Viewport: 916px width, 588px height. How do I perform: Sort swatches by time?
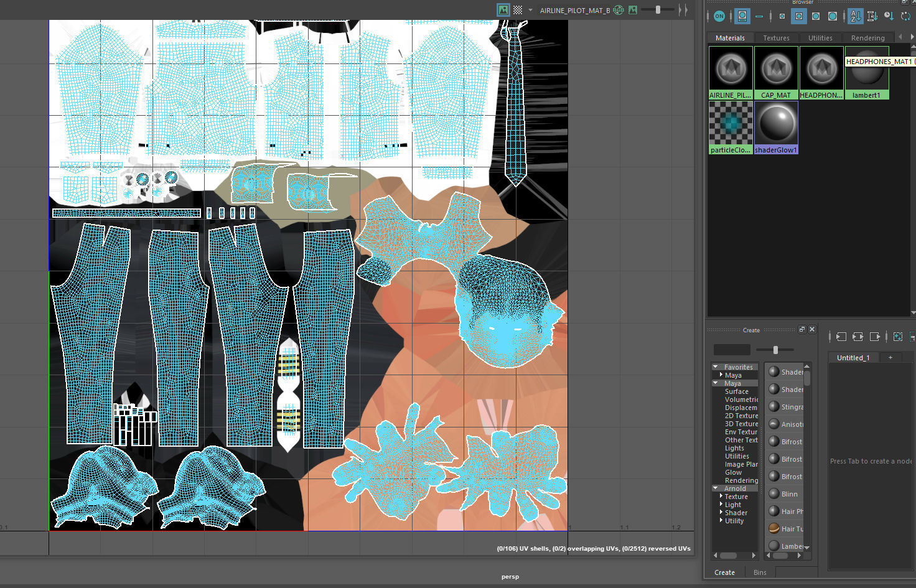(x=889, y=16)
